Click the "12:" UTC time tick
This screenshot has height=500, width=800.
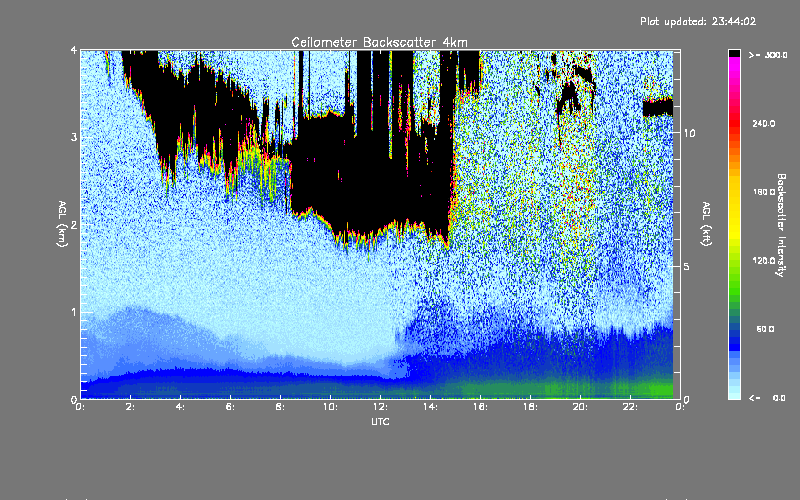point(381,407)
